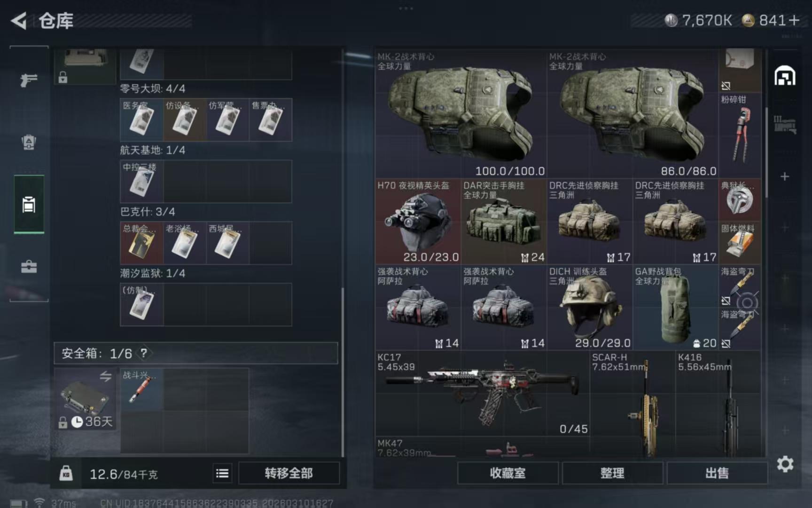Add a storage page with the plus icon

coord(785,176)
